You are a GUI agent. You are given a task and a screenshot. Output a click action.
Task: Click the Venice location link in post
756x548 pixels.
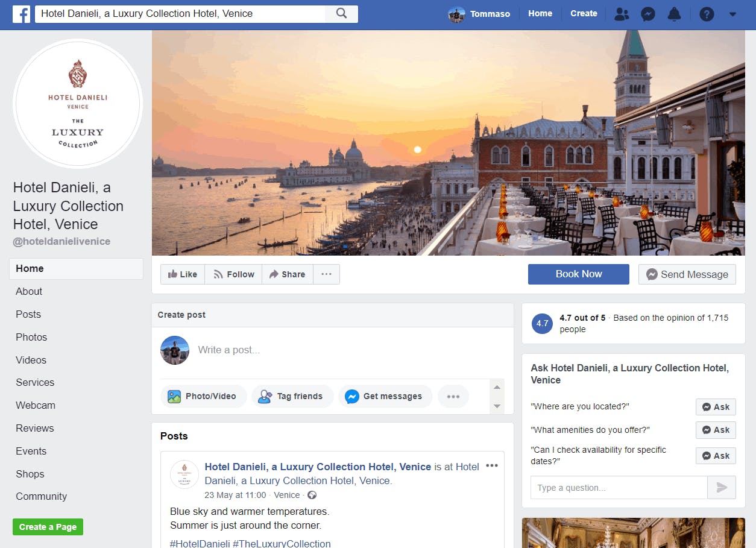click(286, 495)
